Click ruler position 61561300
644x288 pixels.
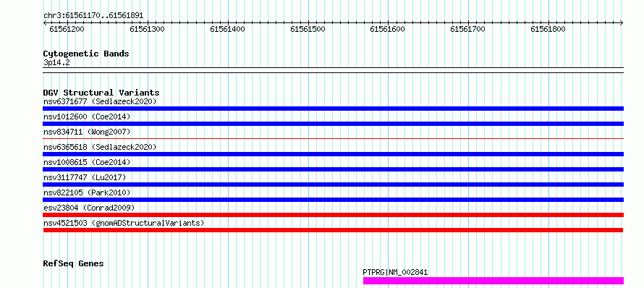click(x=147, y=29)
